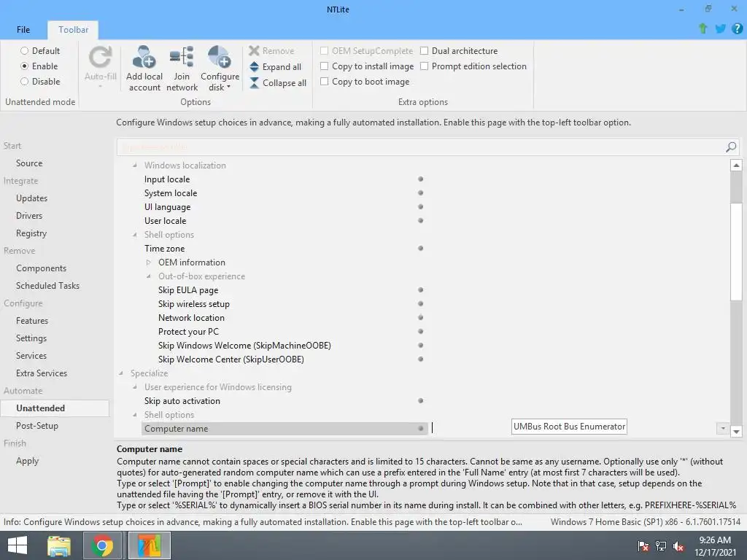Open Chrome from the taskbar

101,545
